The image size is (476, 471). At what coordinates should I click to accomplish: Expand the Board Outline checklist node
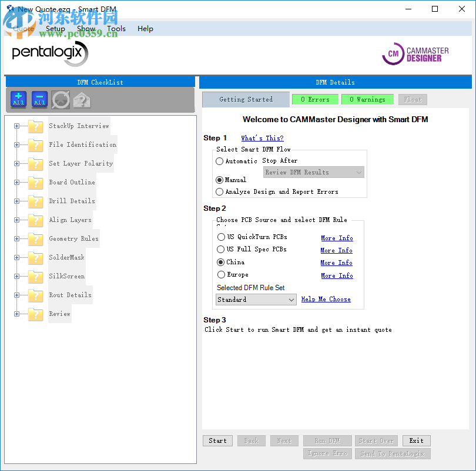[x=16, y=182]
